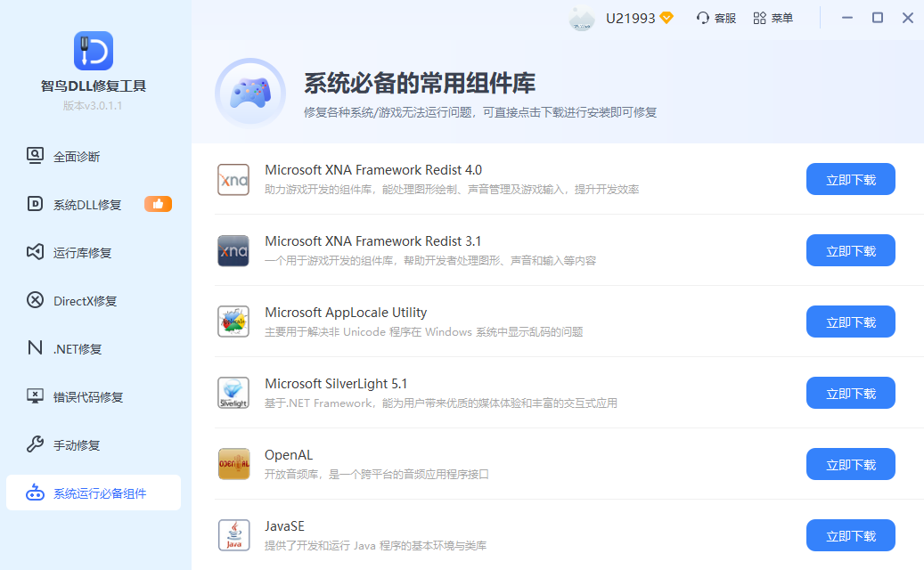Click the XNA Framework 4.0 icon

233,180
